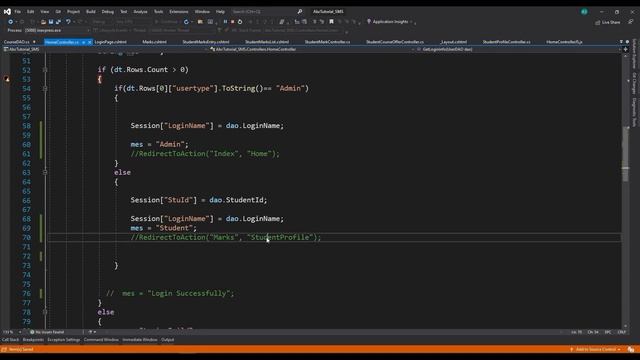The width and height of the screenshot is (640, 360).
Task: Switch to the StudentProfileController.cs tab
Action: pyautogui.click(x=506, y=42)
